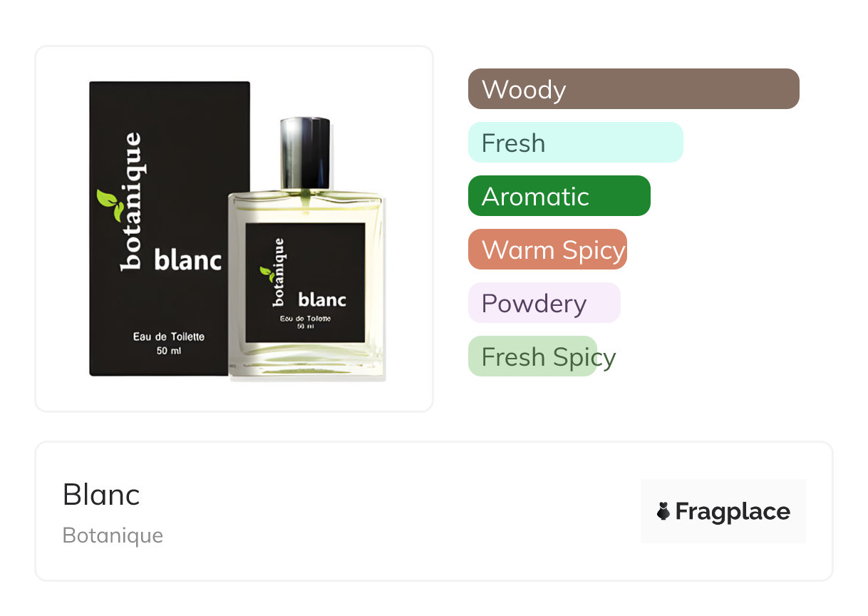The height and width of the screenshot is (616, 868).
Task: Click the botanique vertical text on box
Action: [x=130, y=202]
